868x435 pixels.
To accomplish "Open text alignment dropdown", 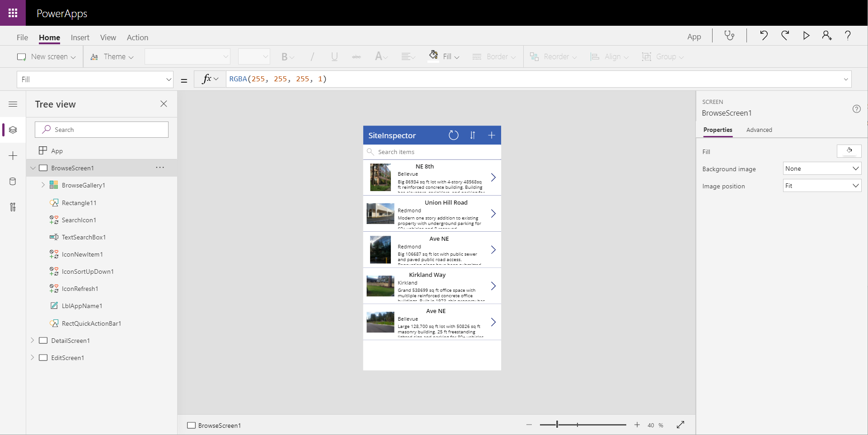I will click(408, 57).
